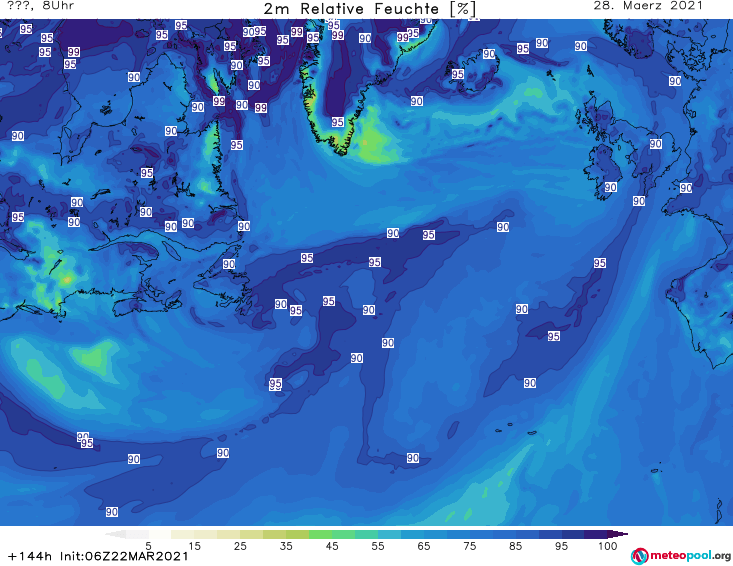This screenshot has width=733, height=566.
Task: Click colorbar label '75'
Action: click(469, 546)
